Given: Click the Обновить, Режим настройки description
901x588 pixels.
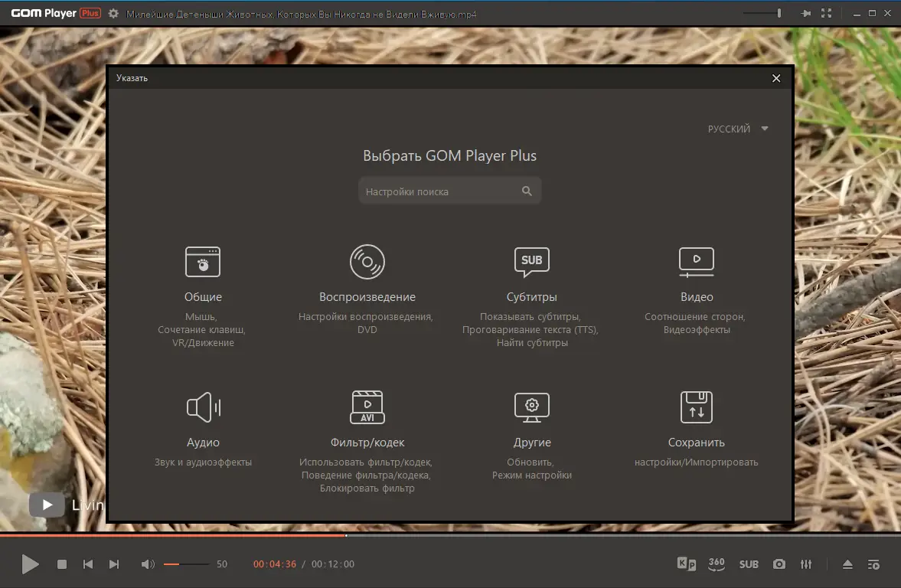Looking at the screenshot, I should tap(531, 469).
